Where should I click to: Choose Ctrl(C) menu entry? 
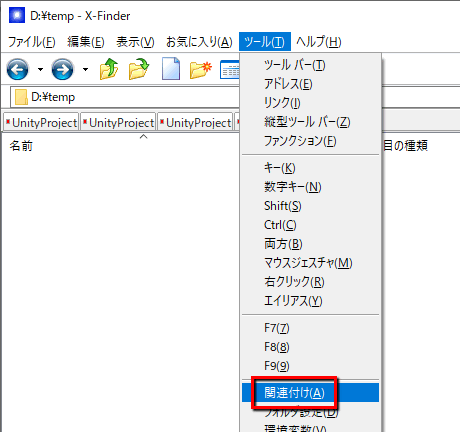pos(310,225)
